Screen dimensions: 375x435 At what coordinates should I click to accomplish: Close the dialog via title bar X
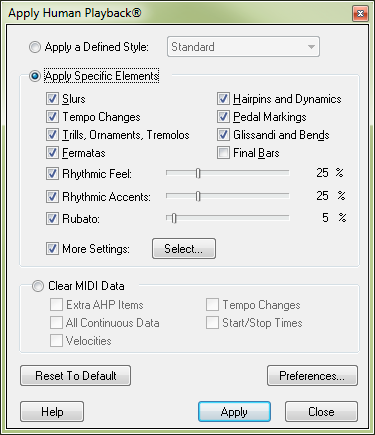tap(360, 14)
